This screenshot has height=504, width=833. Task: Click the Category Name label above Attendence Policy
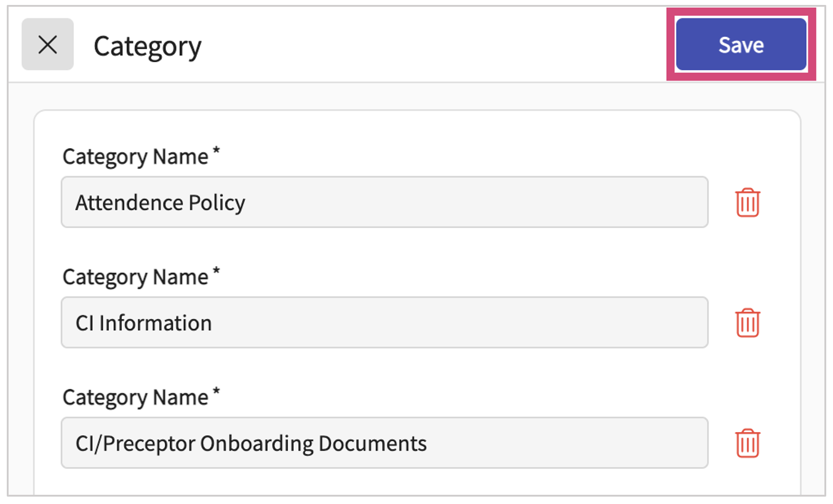tap(135, 157)
